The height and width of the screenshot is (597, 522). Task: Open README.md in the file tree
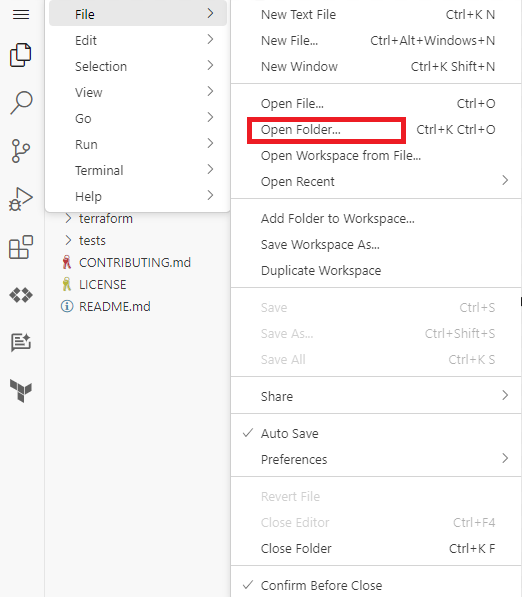[x=115, y=306]
